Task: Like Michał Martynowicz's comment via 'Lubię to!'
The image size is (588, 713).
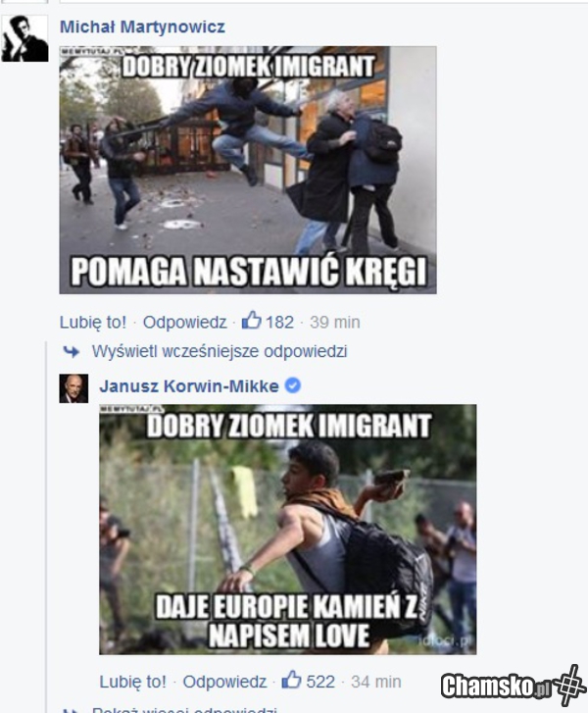Action: (93, 322)
